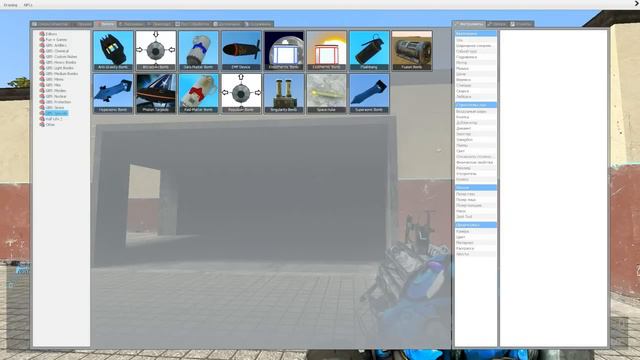Choose the Кнопка tool
The image size is (640, 360).
coord(476,117)
